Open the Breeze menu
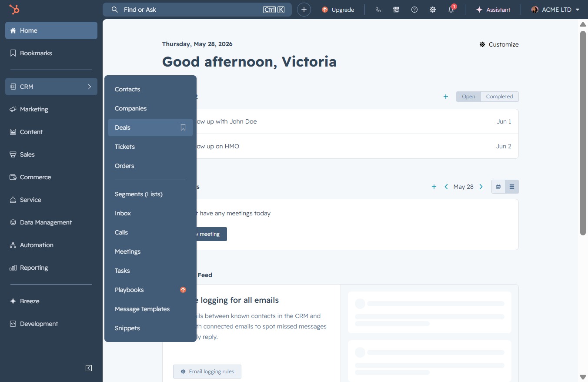 [51, 301]
